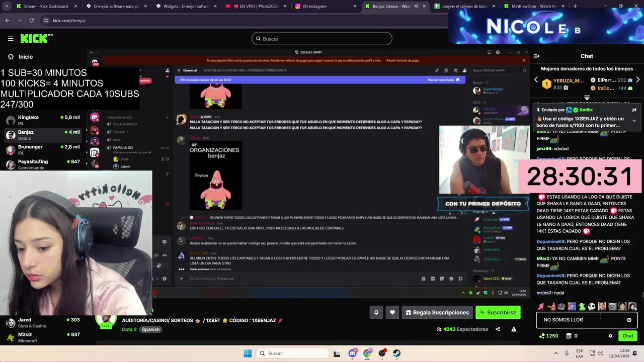This screenshot has width=644, height=362.
Task: Open Chrome from the taskbar
Action: [x=367, y=353]
